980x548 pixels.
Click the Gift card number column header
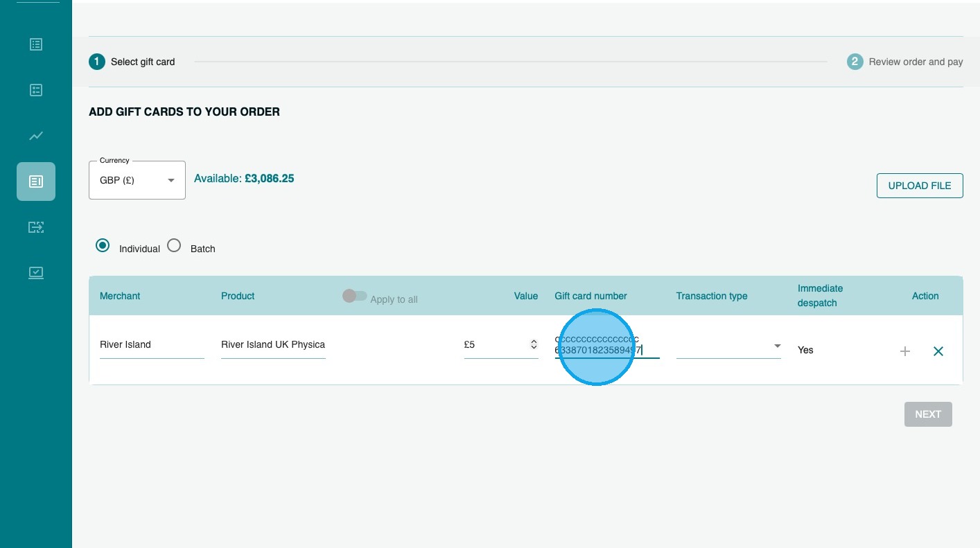click(x=590, y=296)
